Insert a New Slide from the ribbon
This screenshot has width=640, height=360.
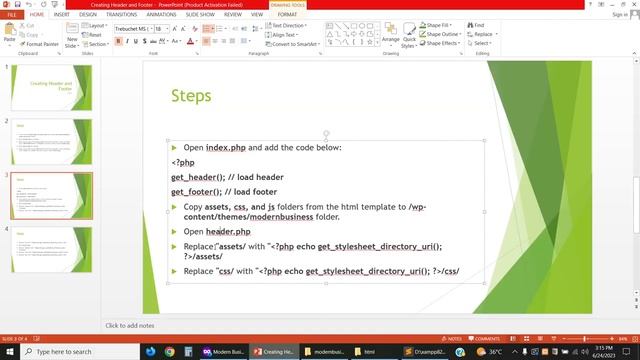(72, 36)
